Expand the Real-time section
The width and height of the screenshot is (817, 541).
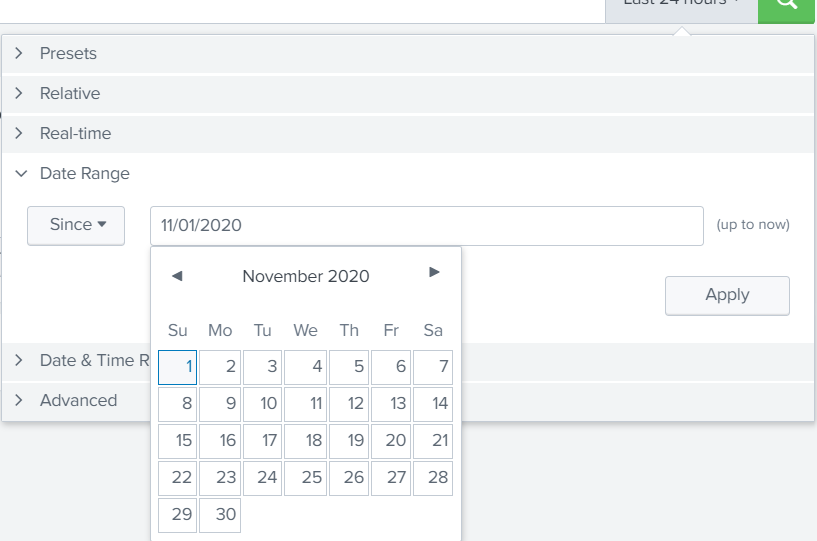coord(75,133)
